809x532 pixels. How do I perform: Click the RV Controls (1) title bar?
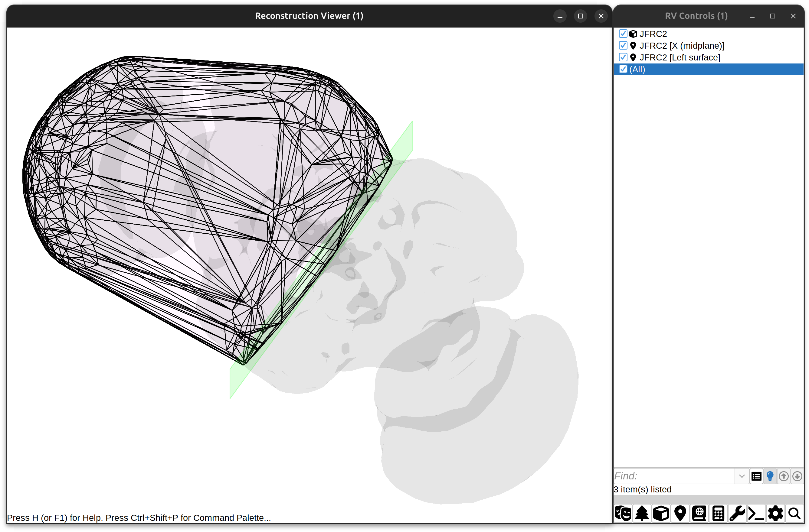(x=696, y=16)
